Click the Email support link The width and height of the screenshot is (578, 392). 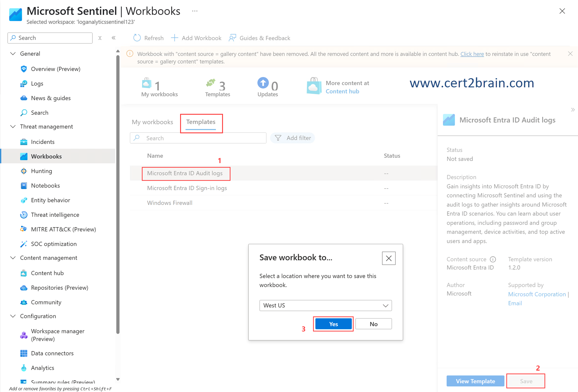[x=515, y=303]
